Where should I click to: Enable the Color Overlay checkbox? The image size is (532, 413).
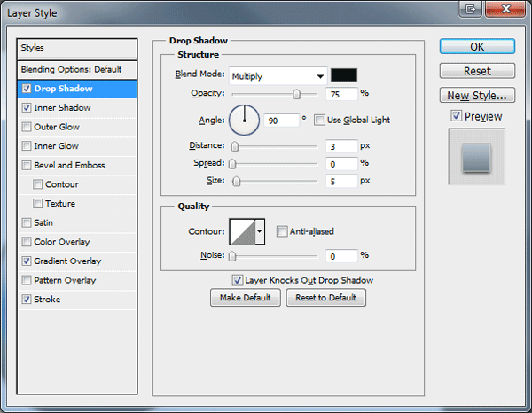pos(27,242)
